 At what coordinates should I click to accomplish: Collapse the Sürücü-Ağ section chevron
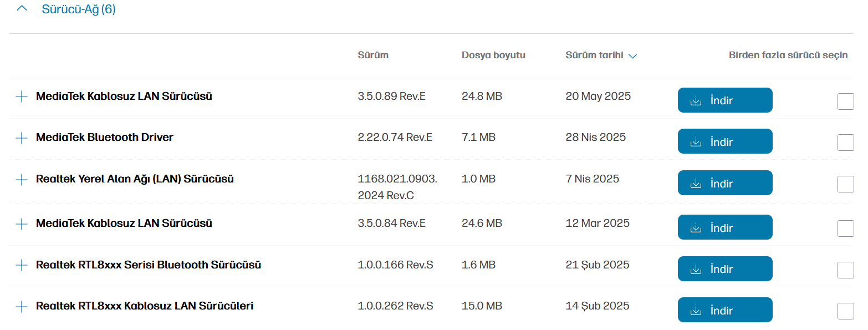22,9
